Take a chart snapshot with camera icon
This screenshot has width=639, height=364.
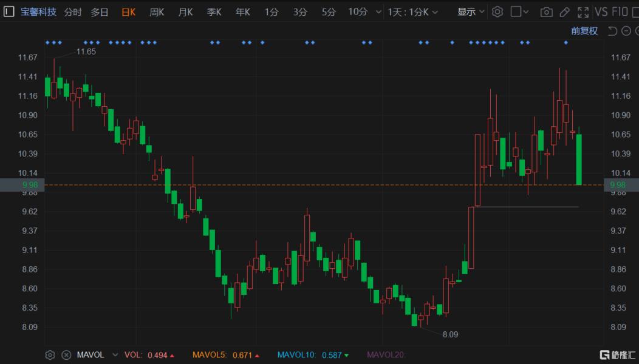click(x=547, y=12)
